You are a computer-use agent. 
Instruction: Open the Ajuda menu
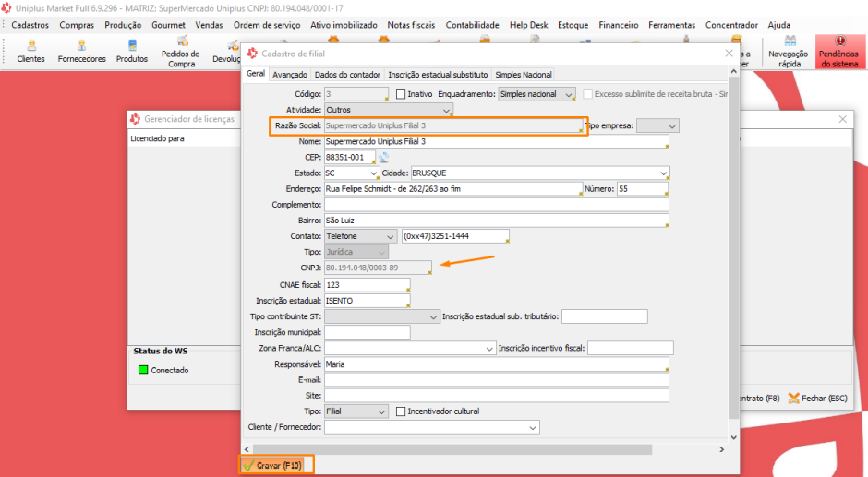click(x=778, y=25)
